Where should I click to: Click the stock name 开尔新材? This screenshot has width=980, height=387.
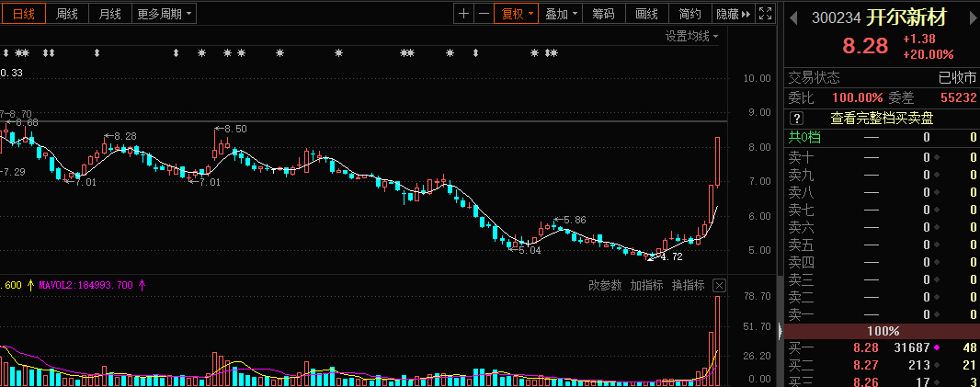pos(906,17)
